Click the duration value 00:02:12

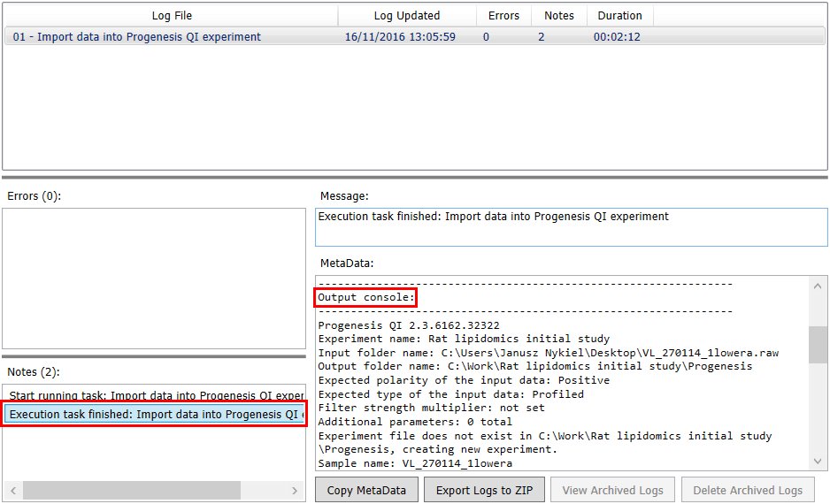point(617,37)
